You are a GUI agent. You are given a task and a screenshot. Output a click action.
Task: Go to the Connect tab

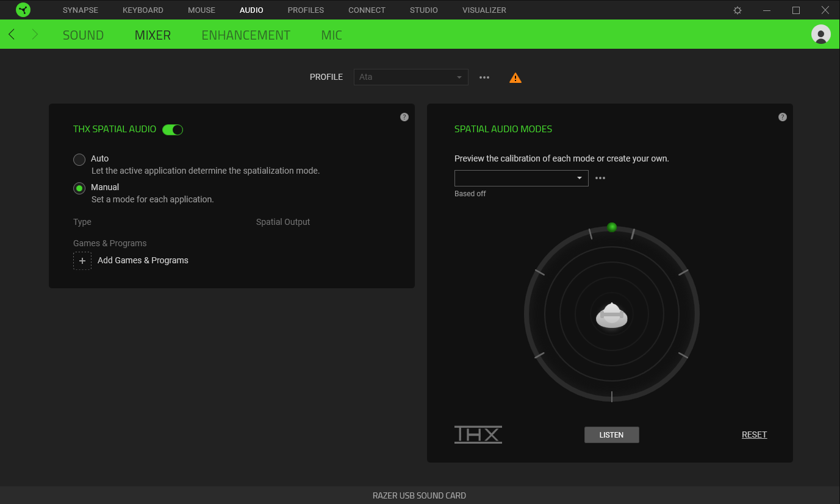pyautogui.click(x=367, y=10)
